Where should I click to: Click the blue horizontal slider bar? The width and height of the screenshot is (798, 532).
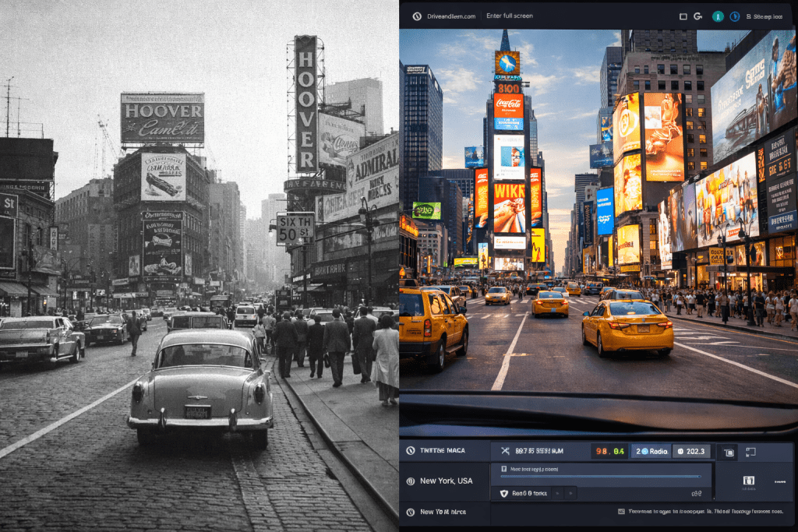[600, 477]
